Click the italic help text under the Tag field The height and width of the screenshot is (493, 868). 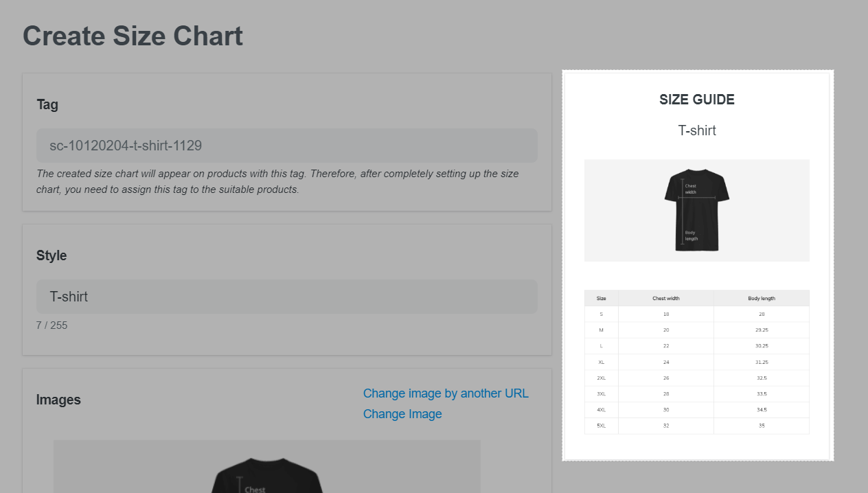277,181
